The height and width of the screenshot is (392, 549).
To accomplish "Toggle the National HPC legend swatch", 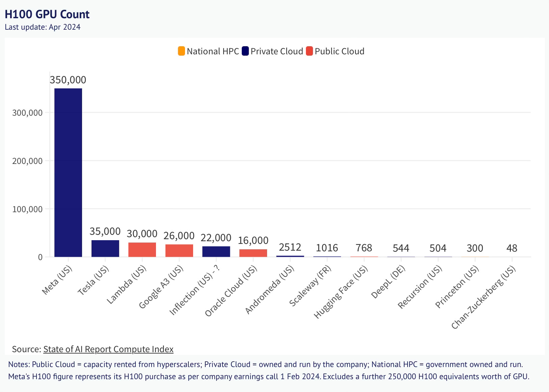I will click(x=181, y=51).
